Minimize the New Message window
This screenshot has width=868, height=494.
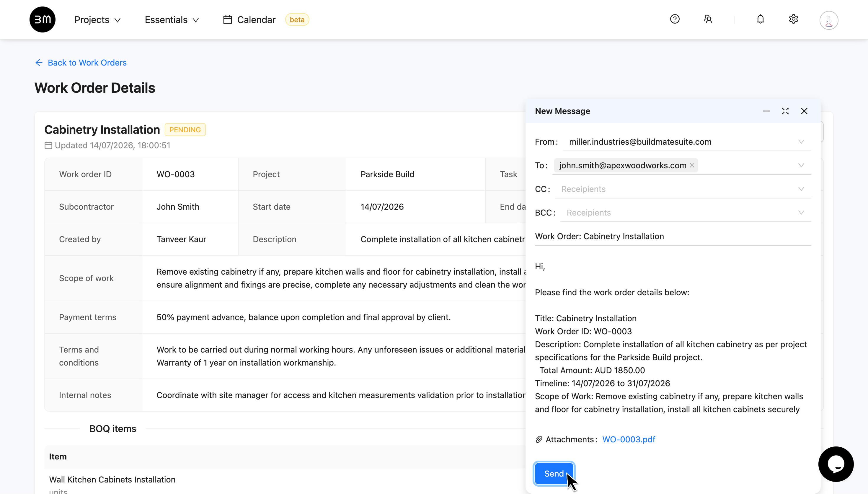click(x=766, y=111)
